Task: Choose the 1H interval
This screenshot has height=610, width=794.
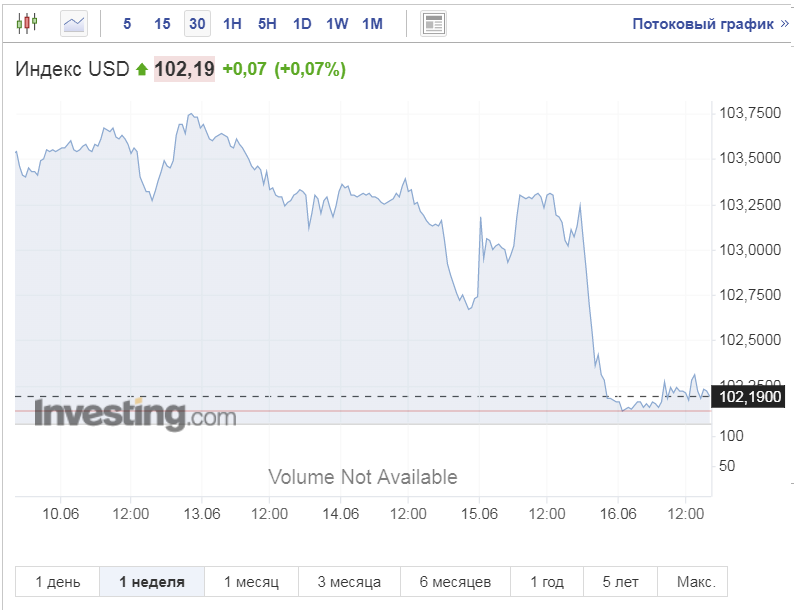Action: tap(232, 23)
